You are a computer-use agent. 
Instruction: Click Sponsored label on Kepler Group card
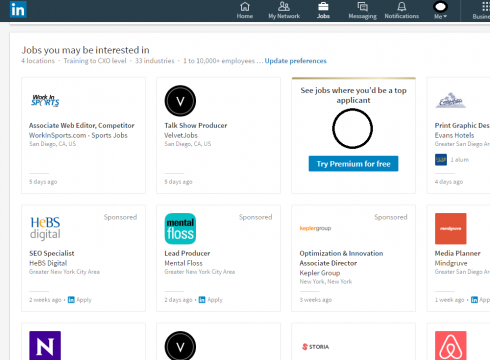pyautogui.click(x=391, y=217)
